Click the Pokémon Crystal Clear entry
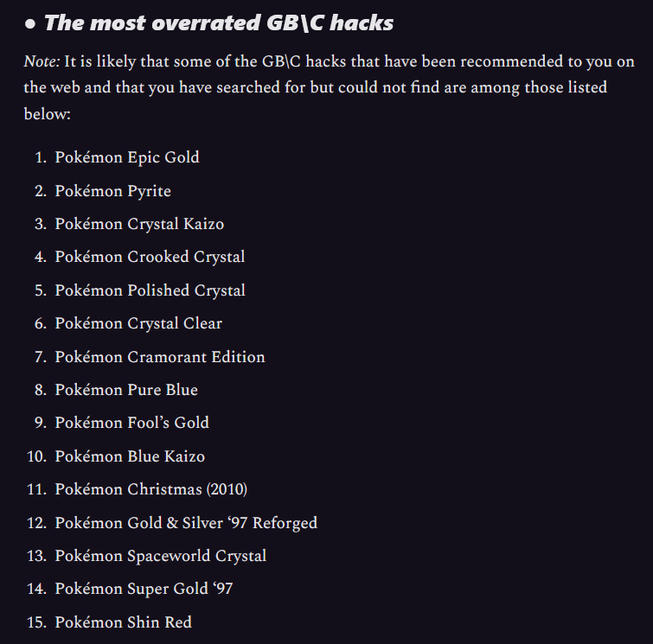653x644 pixels. pos(138,323)
